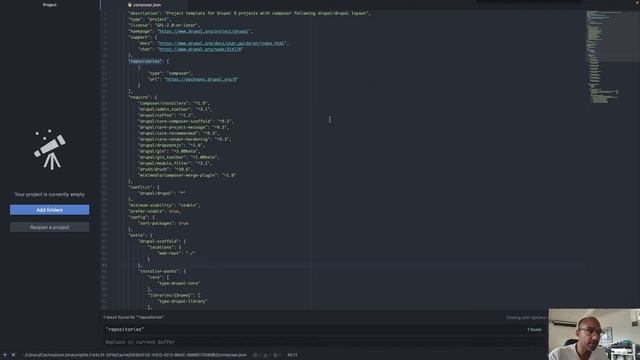Open the chat drupal.org node URL
This screenshot has height=360, width=640.
[x=200, y=49]
